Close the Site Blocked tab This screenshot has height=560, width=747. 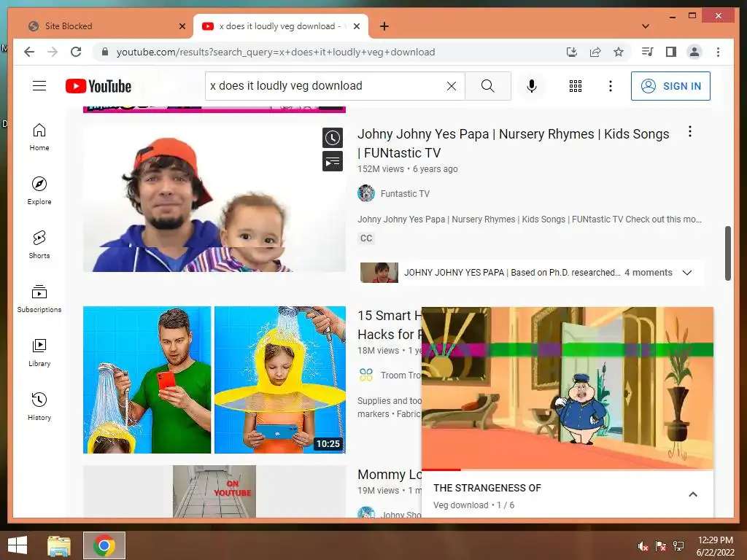click(182, 26)
